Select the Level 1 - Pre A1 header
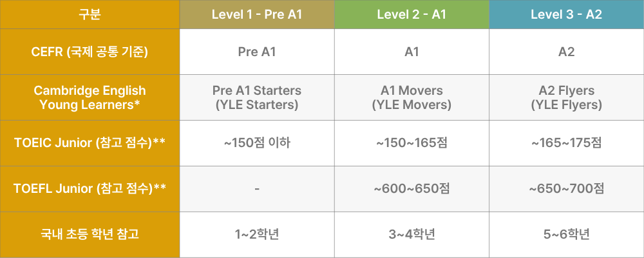 tap(257, 15)
